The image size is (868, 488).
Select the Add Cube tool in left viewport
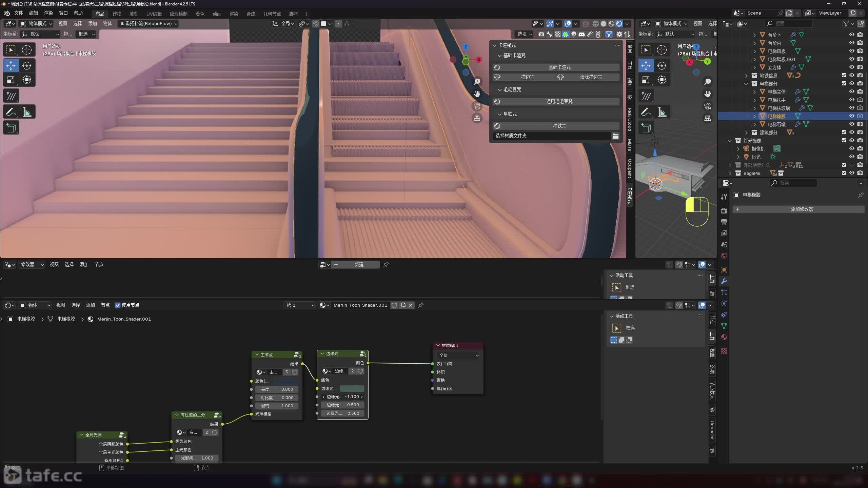(x=11, y=128)
